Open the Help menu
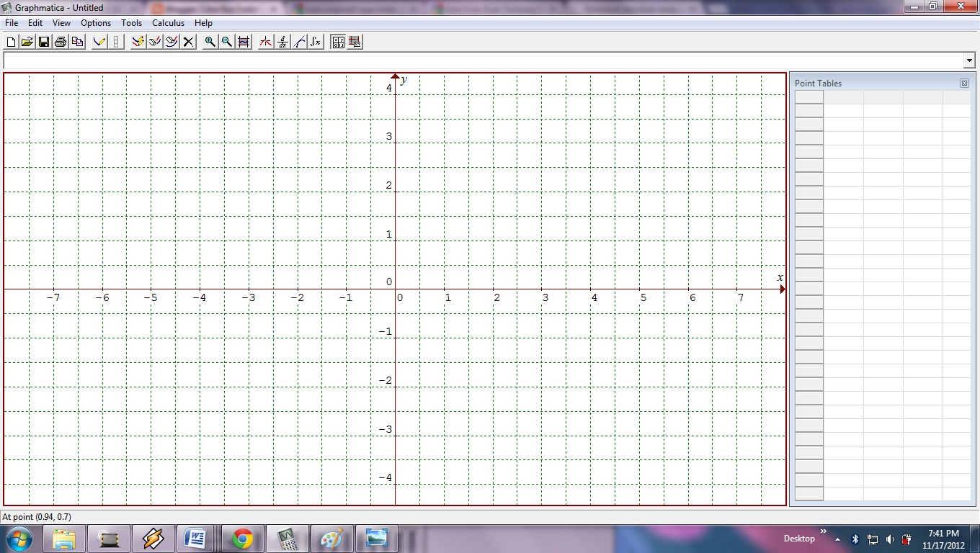Viewport: 980px width, 553px height. 203,23
